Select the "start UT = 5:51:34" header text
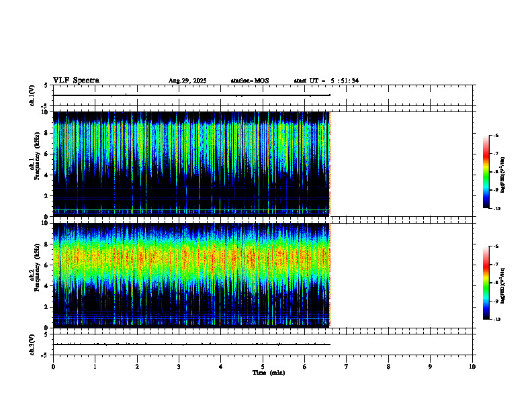Viewport: 532px width, 411px height. point(326,81)
